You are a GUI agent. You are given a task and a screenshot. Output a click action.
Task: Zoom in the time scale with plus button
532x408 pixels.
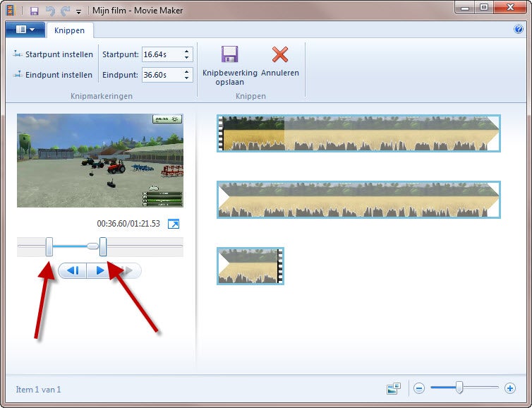(509, 388)
